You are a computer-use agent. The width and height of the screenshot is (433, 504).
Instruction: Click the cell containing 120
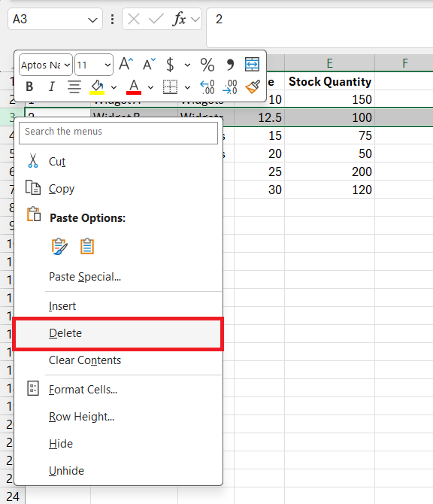(x=329, y=190)
